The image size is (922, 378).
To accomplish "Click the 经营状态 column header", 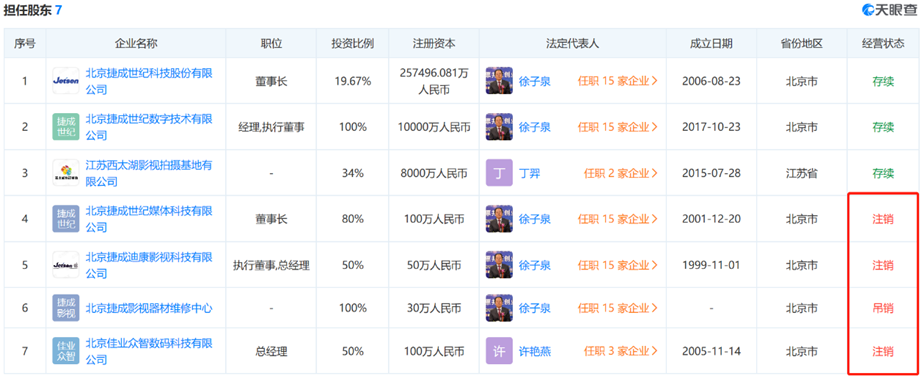I will pos(883,44).
